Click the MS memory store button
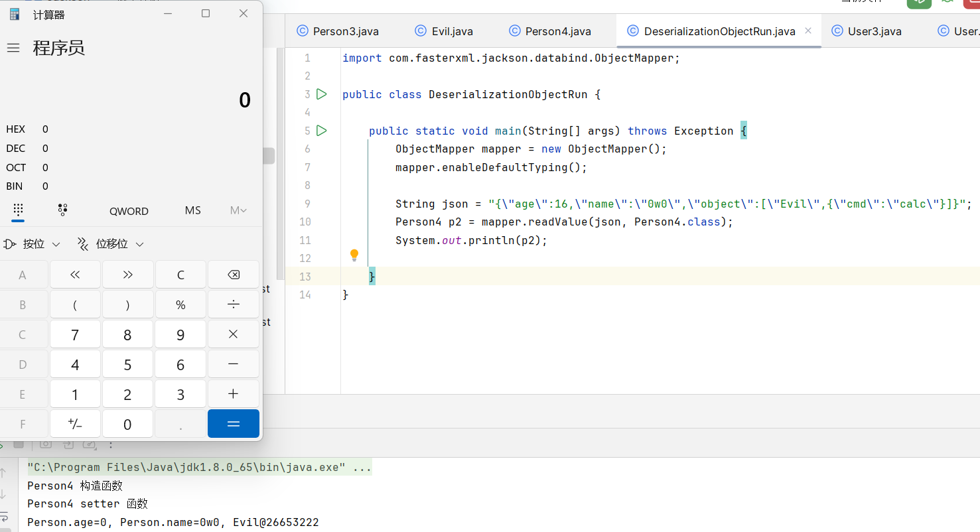980x532 pixels. coord(192,210)
